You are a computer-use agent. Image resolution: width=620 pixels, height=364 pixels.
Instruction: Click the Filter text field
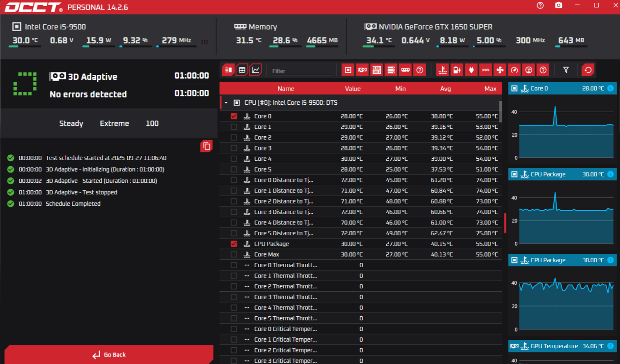(301, 71)
